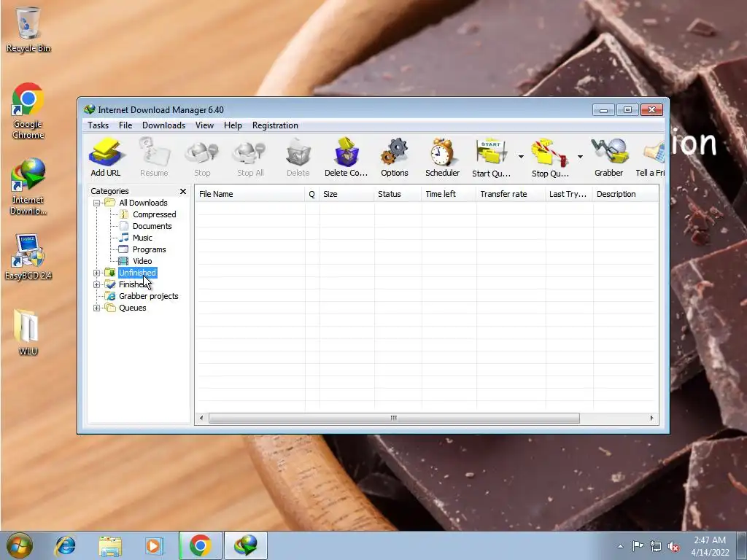The image size is (747, 560).
Task: Open Options with the gears icon
Action: 395,157
